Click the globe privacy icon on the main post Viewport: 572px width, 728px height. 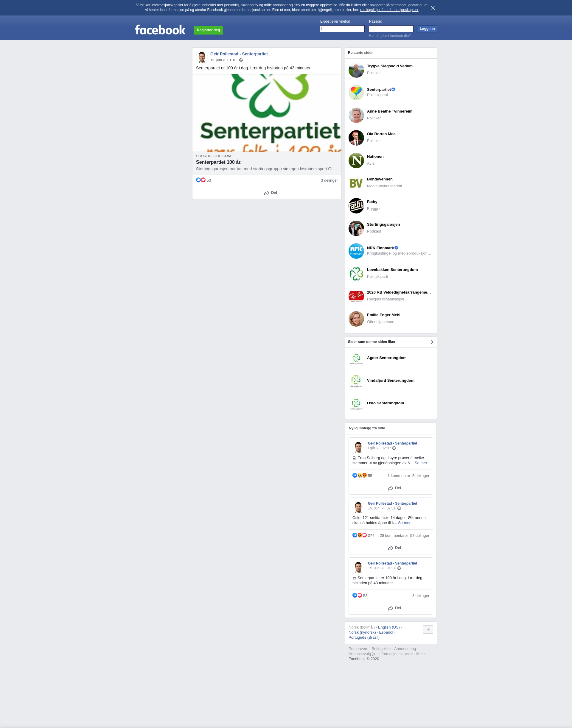pyautogui.click(x=241, y=60)
